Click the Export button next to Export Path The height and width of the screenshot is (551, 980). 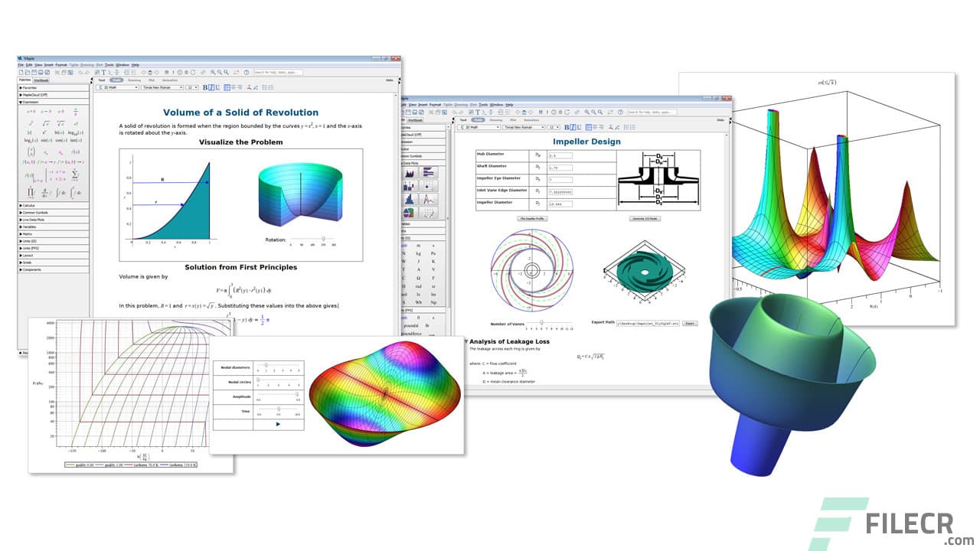(x=691, y=324)
